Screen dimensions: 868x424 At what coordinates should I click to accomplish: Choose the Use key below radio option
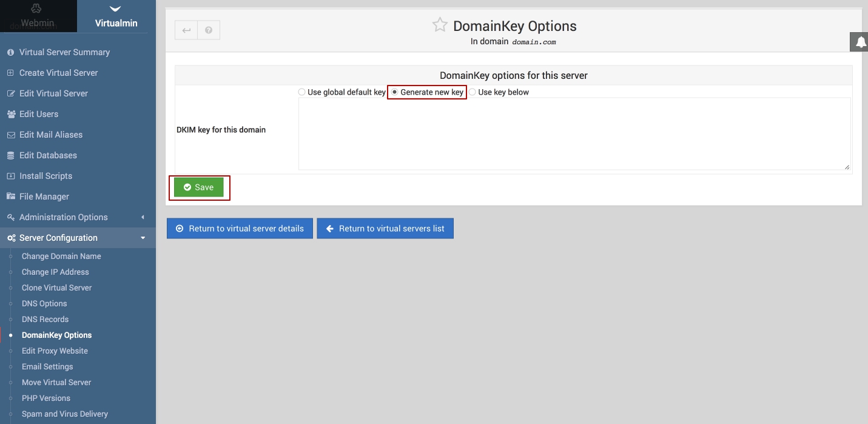(473, 92)
